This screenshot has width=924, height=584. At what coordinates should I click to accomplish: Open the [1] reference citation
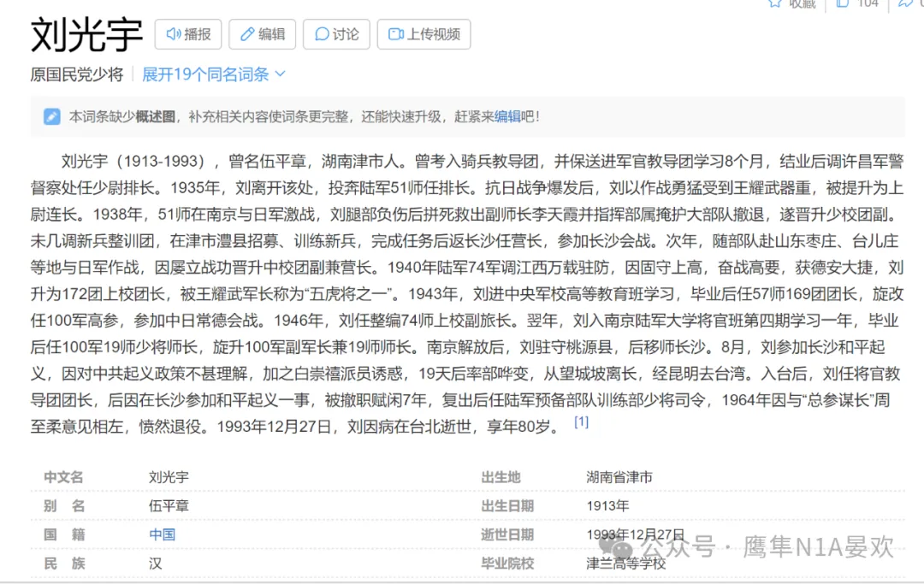[581, 422]
